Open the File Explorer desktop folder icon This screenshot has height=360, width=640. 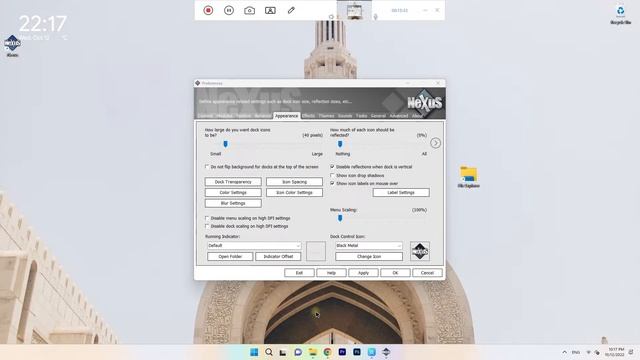[x=468, y=177]
